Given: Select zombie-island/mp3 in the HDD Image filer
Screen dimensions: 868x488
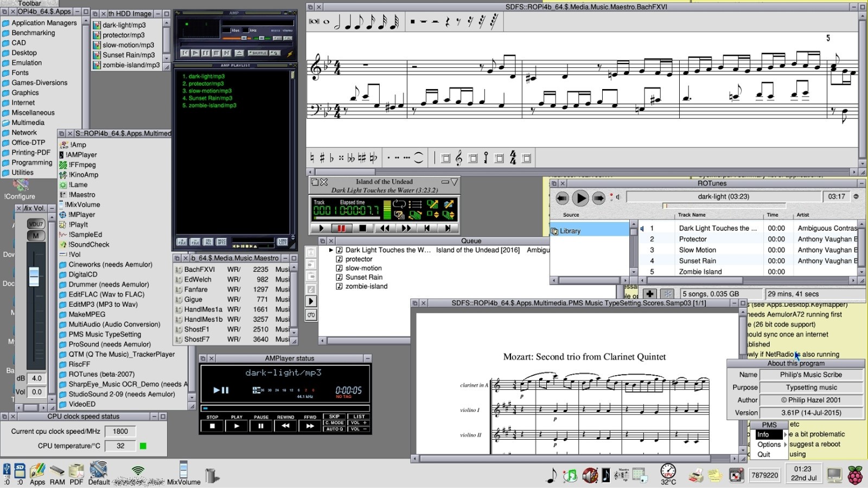Looking at the screenshot, I should (126, 65).
